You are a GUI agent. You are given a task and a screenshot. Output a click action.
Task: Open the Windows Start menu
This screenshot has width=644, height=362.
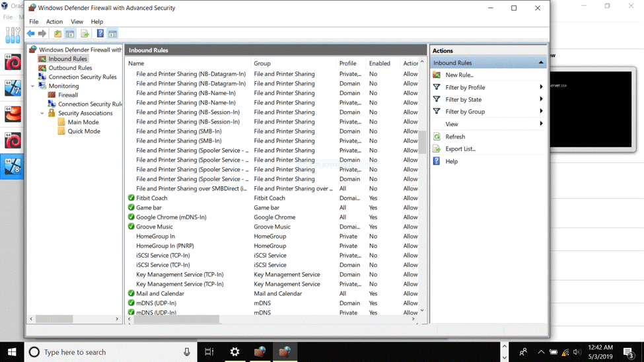tap(12, 351)
